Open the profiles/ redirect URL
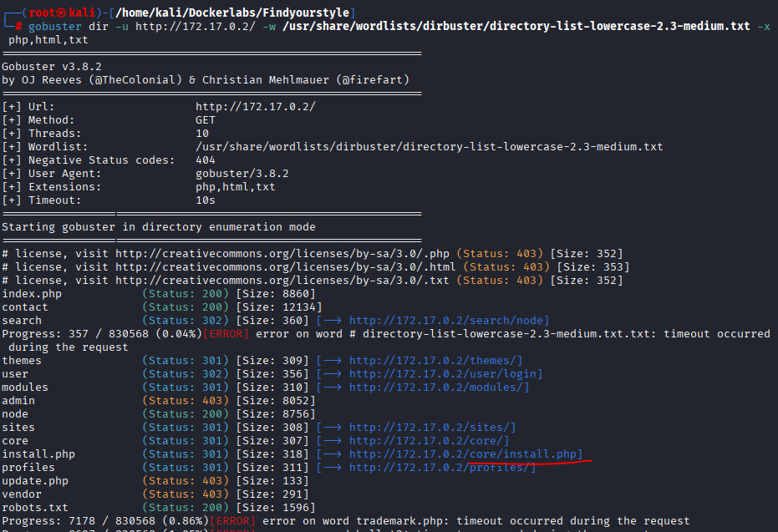Image resolution: width=778 pixels, height=532 pixels. [442, 468]
